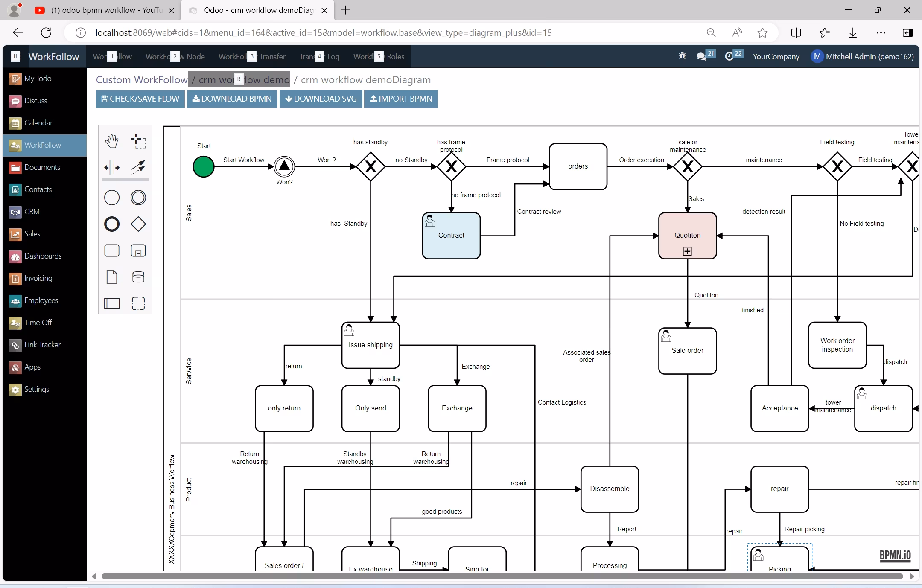Activate the global connect tool
The image size is (922, 588).
(138, 168)
